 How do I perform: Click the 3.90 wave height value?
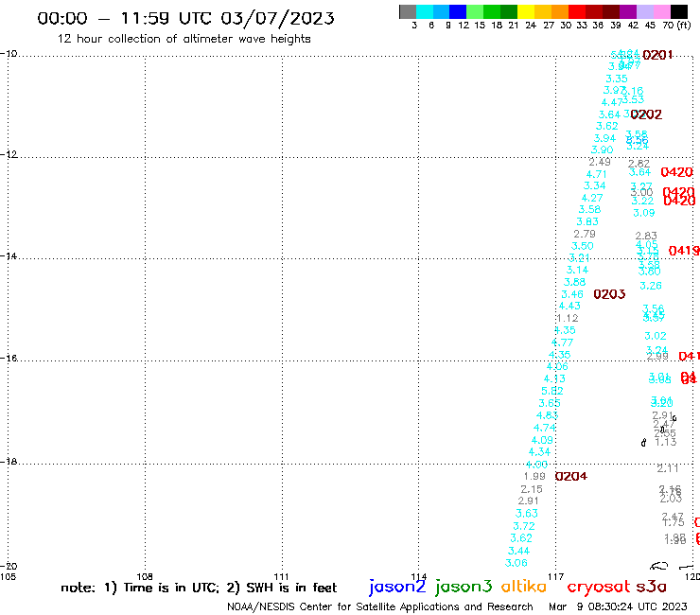[602, 149]
